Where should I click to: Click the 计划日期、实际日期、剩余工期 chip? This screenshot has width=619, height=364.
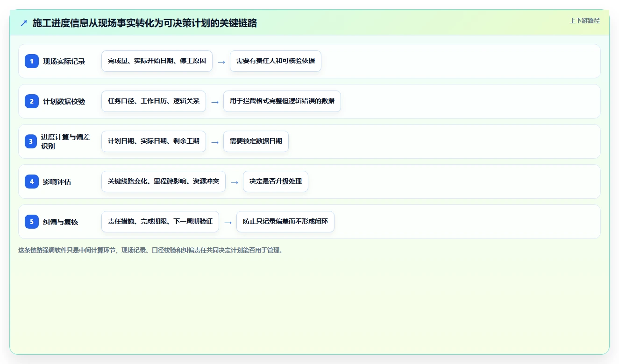[154, 141]
